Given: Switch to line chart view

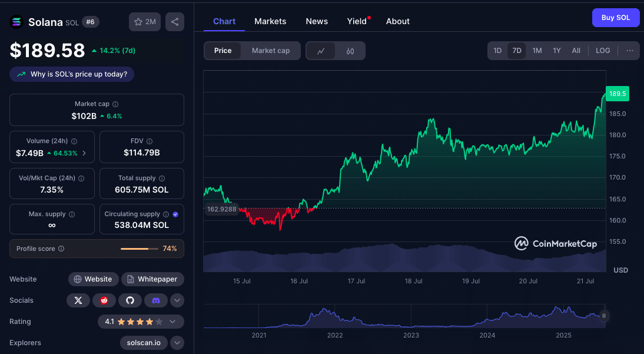Looking at the screenshot, I should 321,51.
